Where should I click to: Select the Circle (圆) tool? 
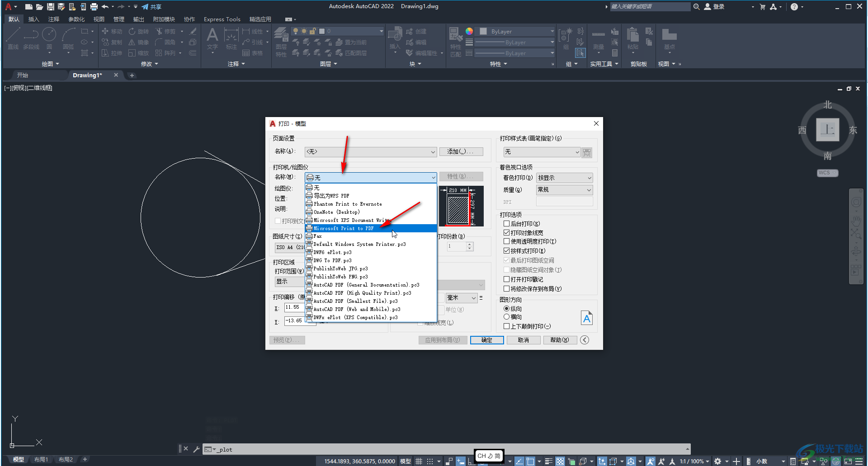(x=49, y=38)
